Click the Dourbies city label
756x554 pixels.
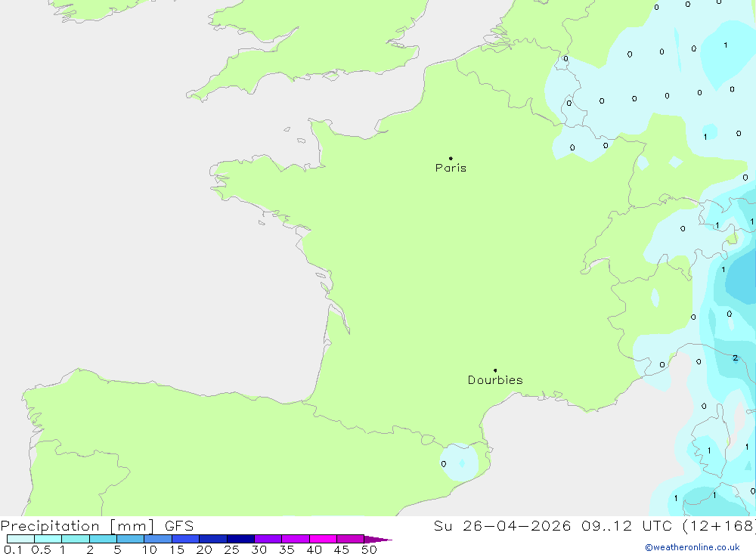(x=495, y=380)
